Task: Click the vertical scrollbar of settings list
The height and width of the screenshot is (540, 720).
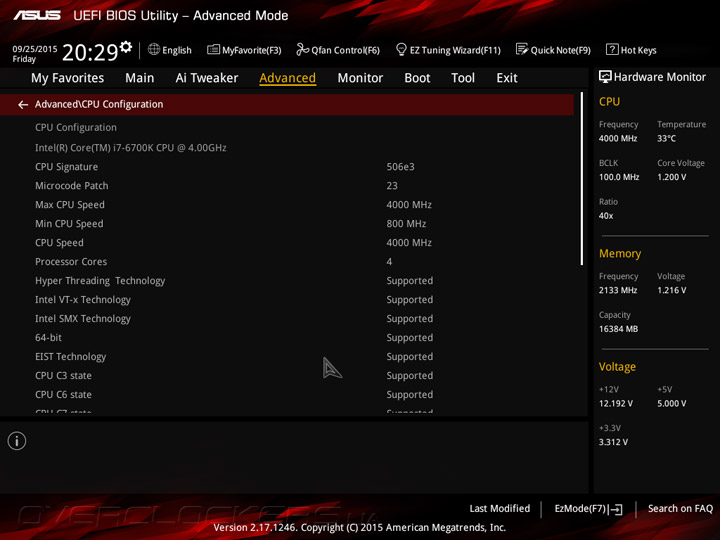Action: pos(582,179)
